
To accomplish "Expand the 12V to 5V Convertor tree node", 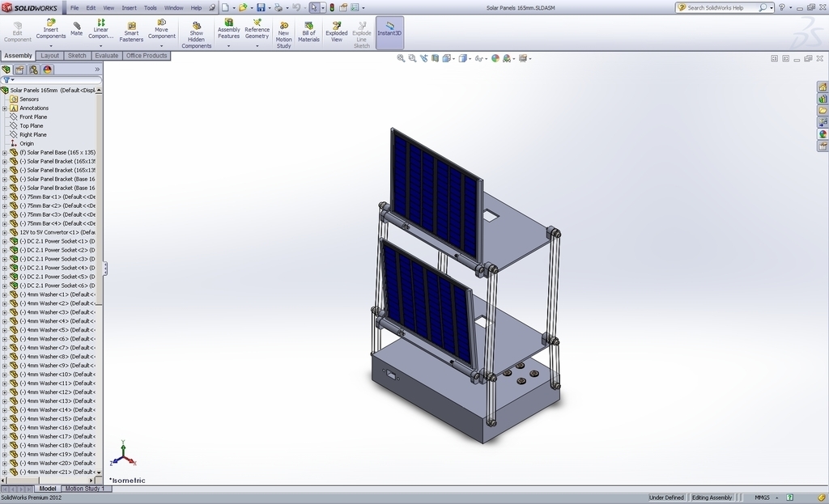I will pos(5,232).
